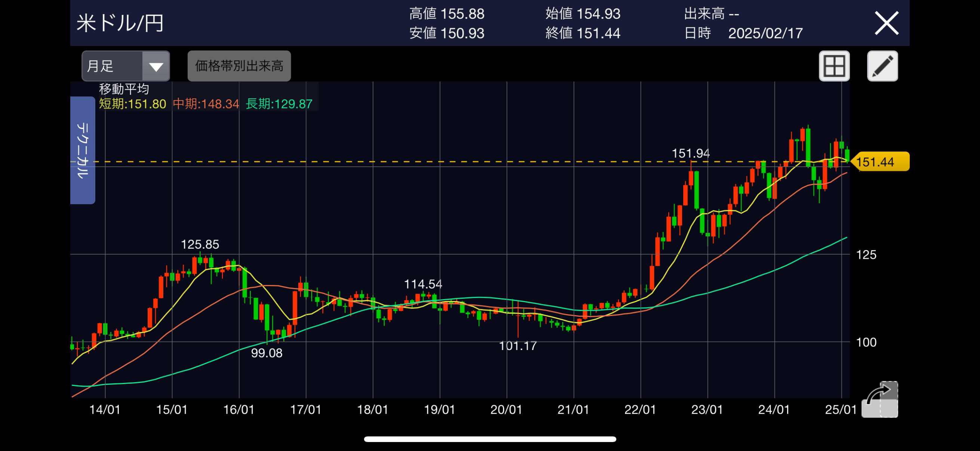980x451 pixels.
Task: Tap the 151.44 current price tag
Action: click(880, 162)
